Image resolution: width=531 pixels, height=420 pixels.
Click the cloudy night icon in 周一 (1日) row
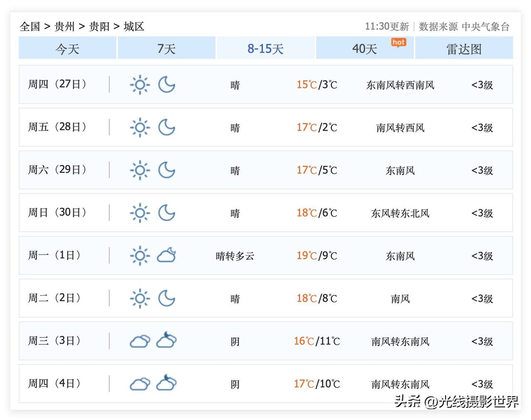[x=167, y=255]
